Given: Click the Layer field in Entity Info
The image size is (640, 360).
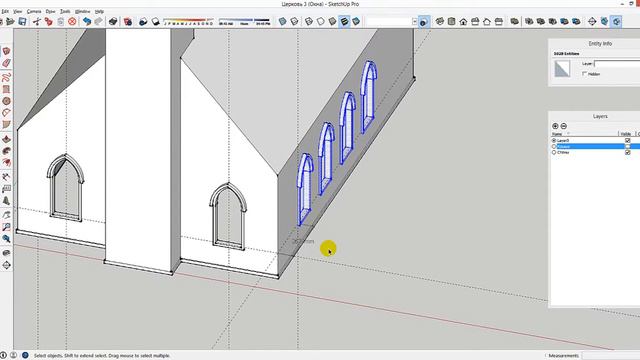Looking at the screenshot, I should [x=617, y=64].
